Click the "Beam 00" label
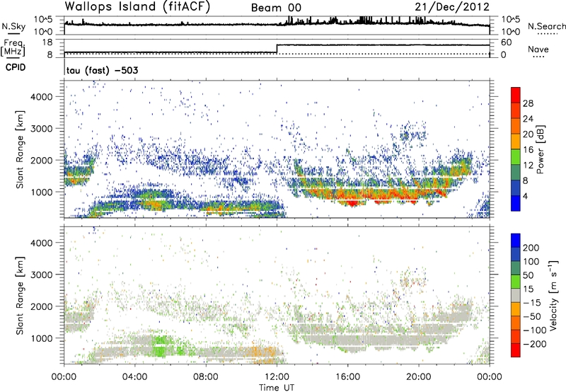566x392 pixels. click(x=276, y=8)
